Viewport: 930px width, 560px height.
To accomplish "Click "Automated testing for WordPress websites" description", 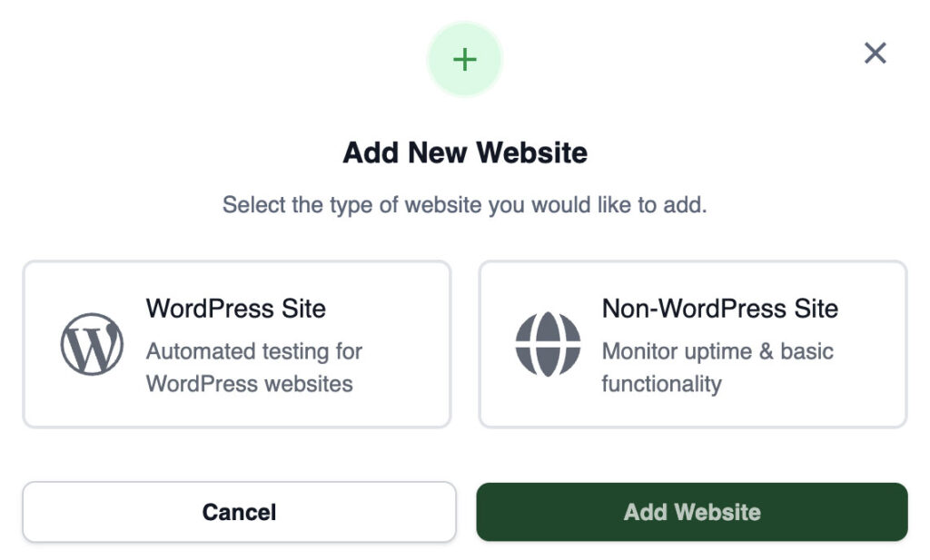I will 253,368.
